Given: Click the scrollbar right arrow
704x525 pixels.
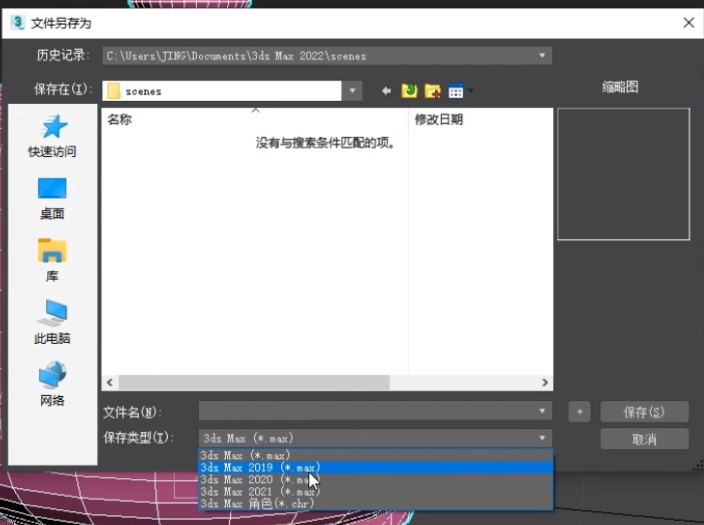Looking at the screenshot, I should coord(545,383).
